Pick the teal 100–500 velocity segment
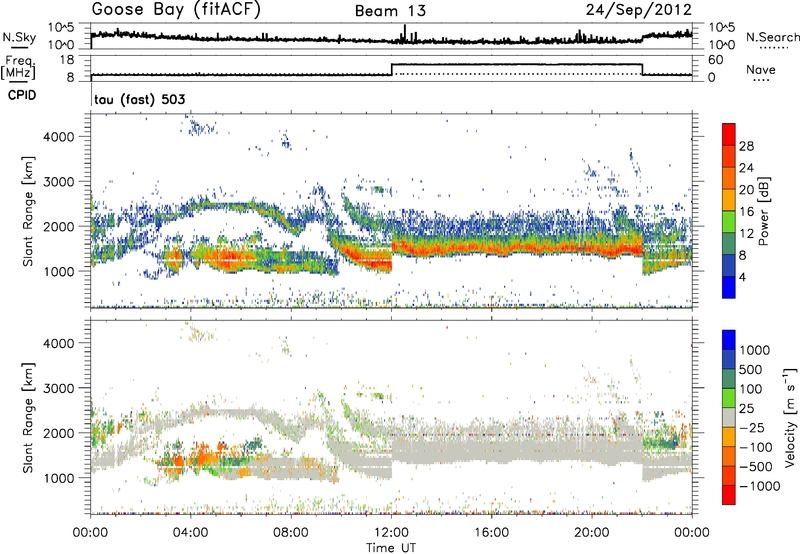 click(729, 379)
